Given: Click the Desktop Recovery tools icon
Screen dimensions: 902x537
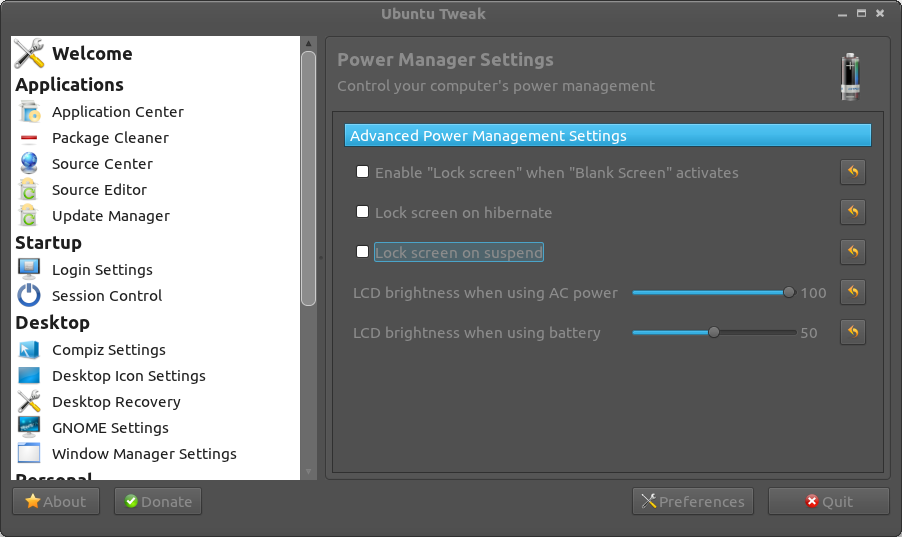Looking at the screenshot, I should pos(29,401).
